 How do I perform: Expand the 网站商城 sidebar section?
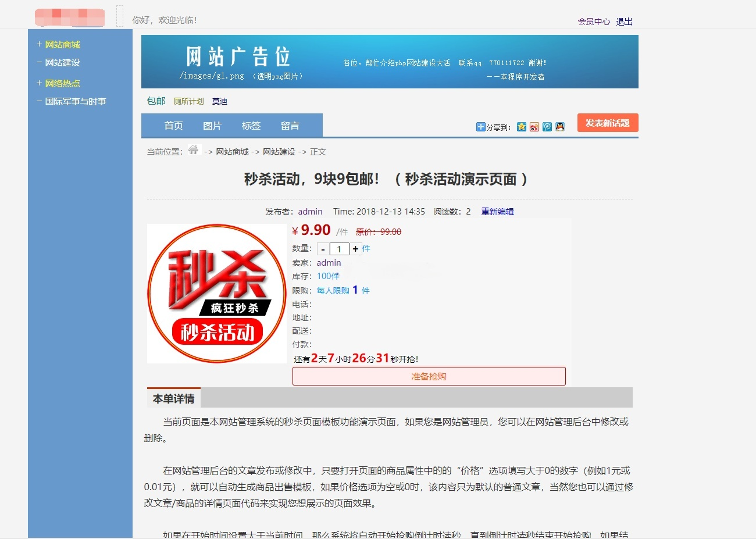60,44
